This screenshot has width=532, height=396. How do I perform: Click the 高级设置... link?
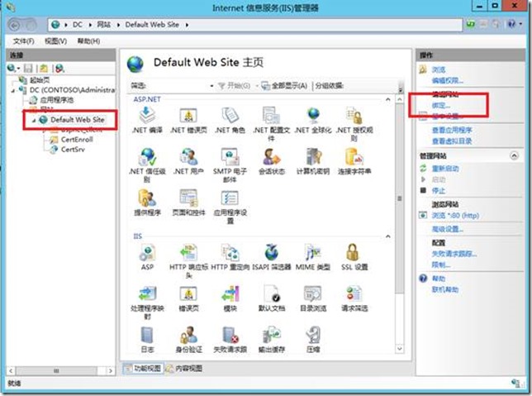tap(447, 229)
